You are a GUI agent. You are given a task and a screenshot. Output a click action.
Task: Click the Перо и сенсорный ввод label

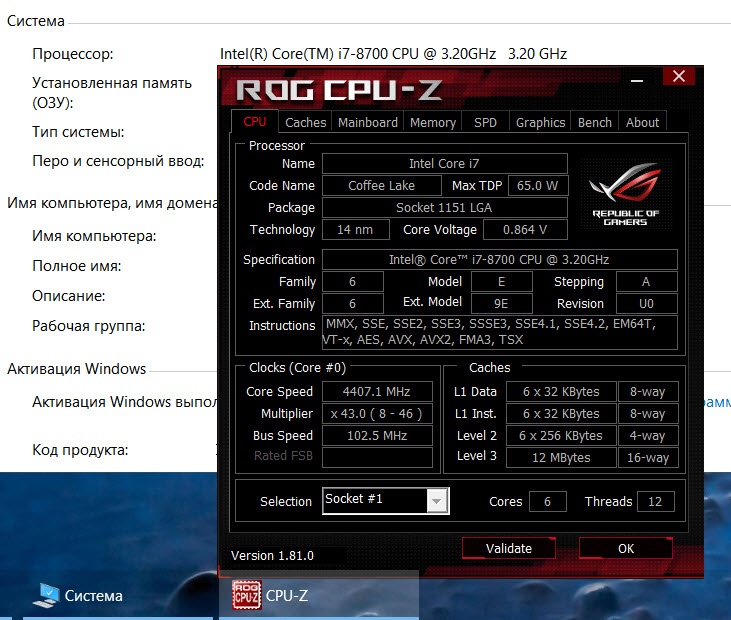click(118, 161)
